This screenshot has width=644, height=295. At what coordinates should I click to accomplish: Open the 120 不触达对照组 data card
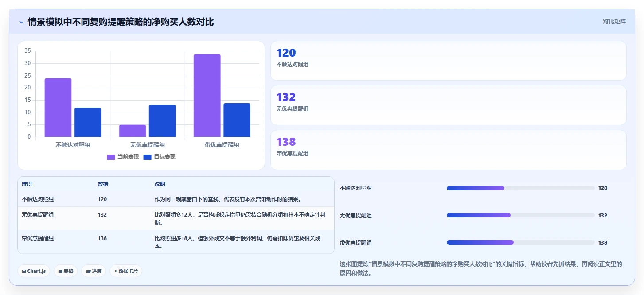448,61
